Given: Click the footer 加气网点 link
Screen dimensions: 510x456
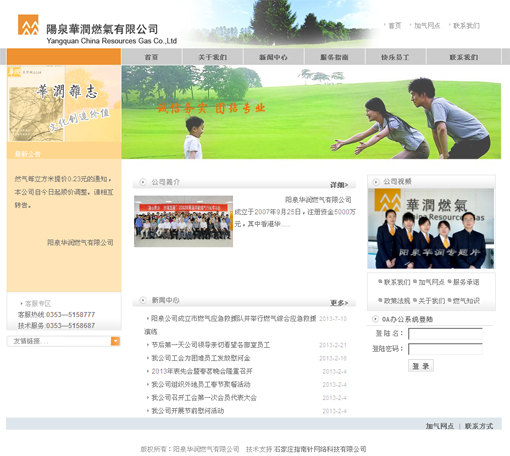Looking at the screenshot, I should tap(440, 426).
